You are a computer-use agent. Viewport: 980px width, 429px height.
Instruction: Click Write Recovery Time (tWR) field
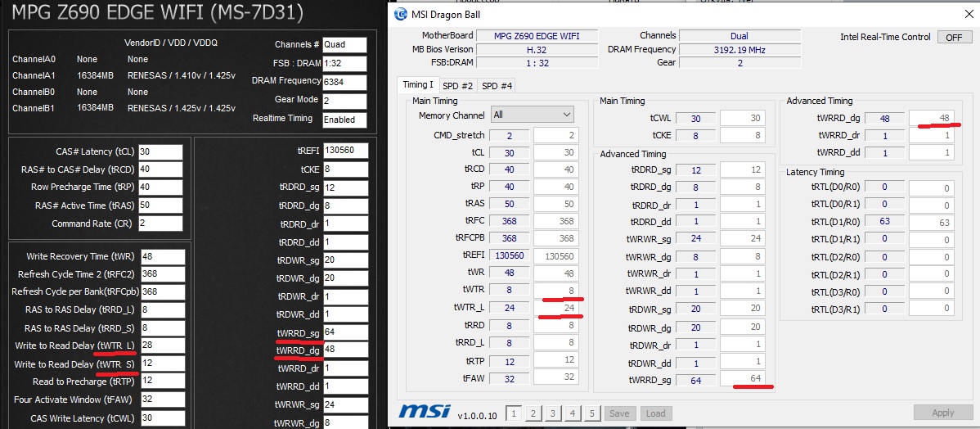coord(163,256)
